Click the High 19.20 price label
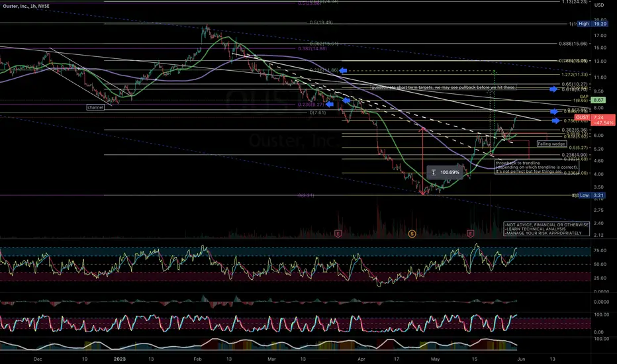 click(593, 24)
